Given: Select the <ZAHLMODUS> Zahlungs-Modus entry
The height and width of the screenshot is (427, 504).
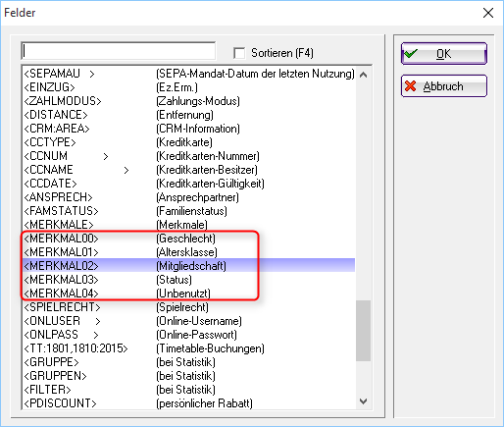Looking at the screenshot, I should click(x=189, y=101).
